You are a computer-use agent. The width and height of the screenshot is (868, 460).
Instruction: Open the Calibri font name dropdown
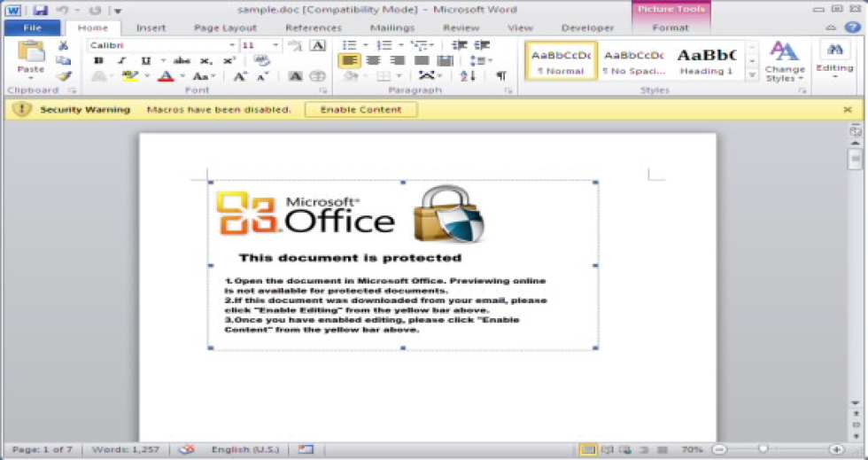(232, 45)
